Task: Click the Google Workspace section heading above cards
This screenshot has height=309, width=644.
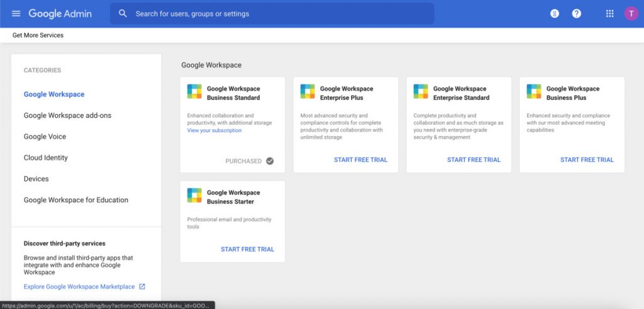Action: (211, 65)
